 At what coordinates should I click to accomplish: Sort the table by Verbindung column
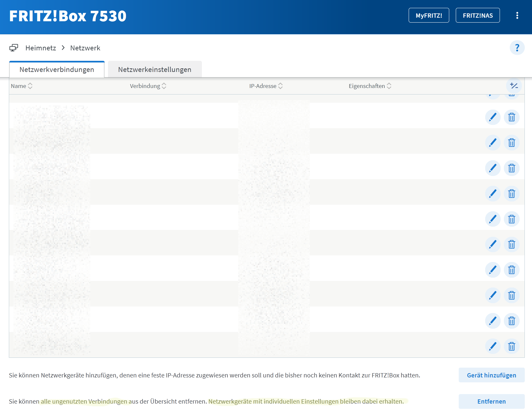[x=148, y=86]
